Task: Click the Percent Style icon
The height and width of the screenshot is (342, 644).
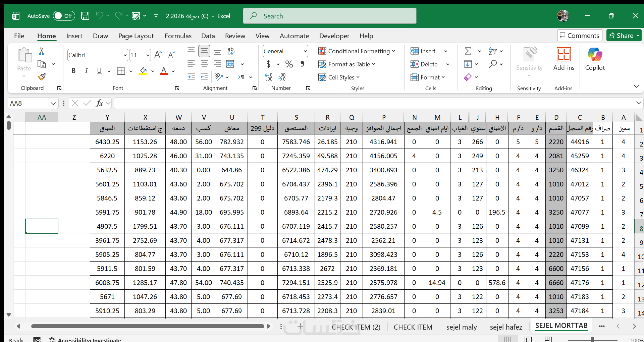Action: pos(289,64)
